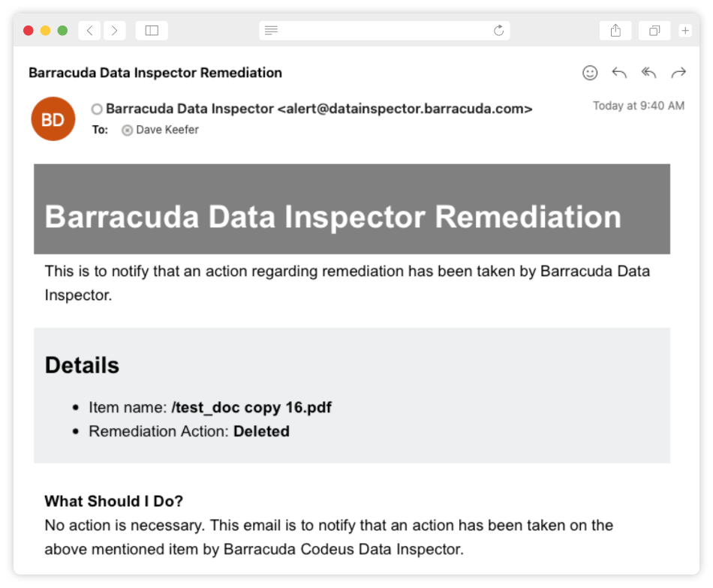Viewport: 713px width, 588px height.
Task: Open a new tab with the plus button
Action: click(684, 30)
